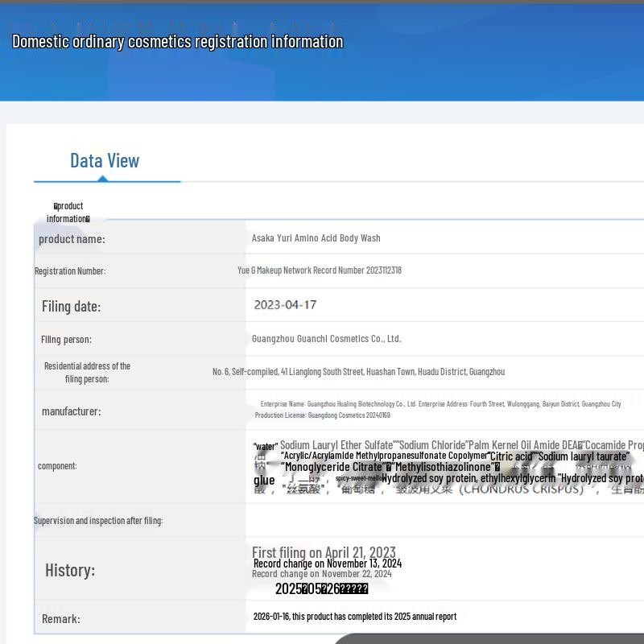Click the dark rounded button at page bottom

[x=491, y=638]
